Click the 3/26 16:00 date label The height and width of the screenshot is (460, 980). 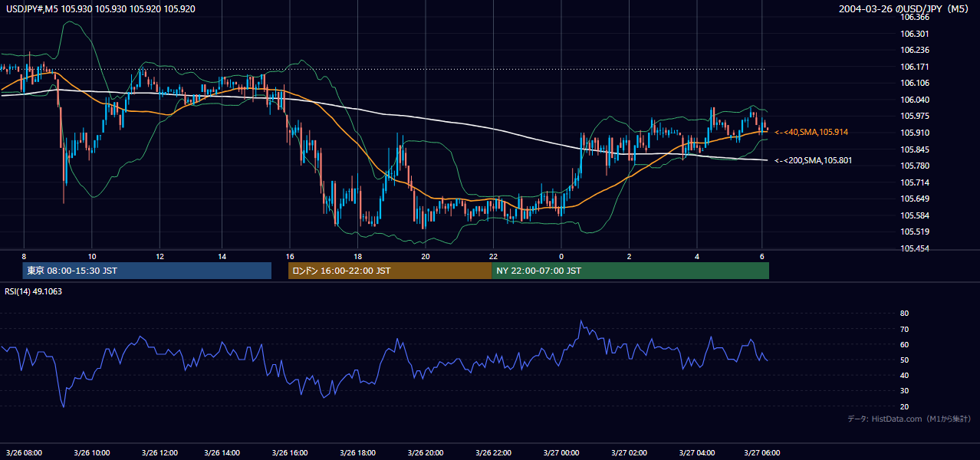[291, 452]
